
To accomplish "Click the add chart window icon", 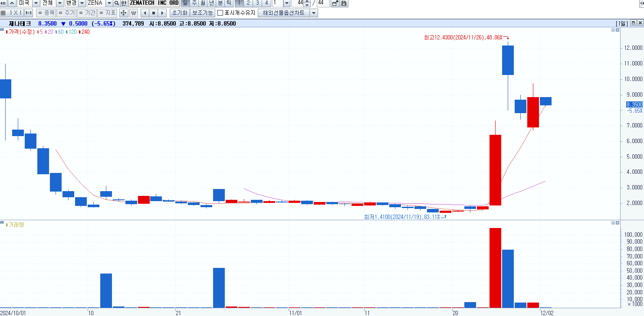I will (x=335, y=3).
